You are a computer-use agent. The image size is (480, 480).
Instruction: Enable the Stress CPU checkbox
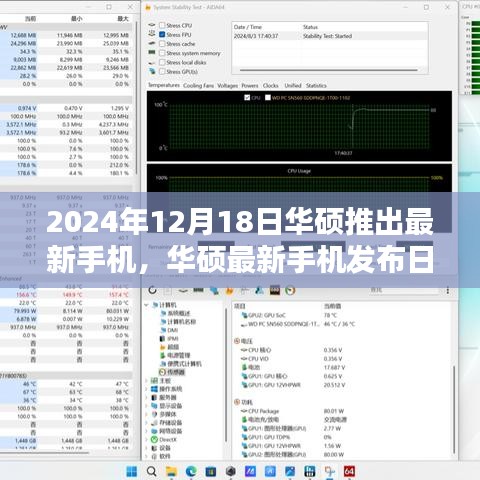pos(162,25)
